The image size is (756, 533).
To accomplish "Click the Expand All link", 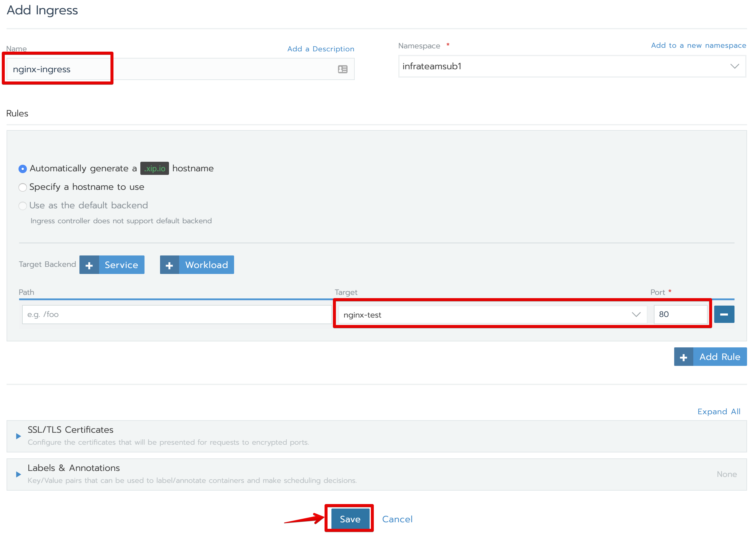I will click(718, 412).
